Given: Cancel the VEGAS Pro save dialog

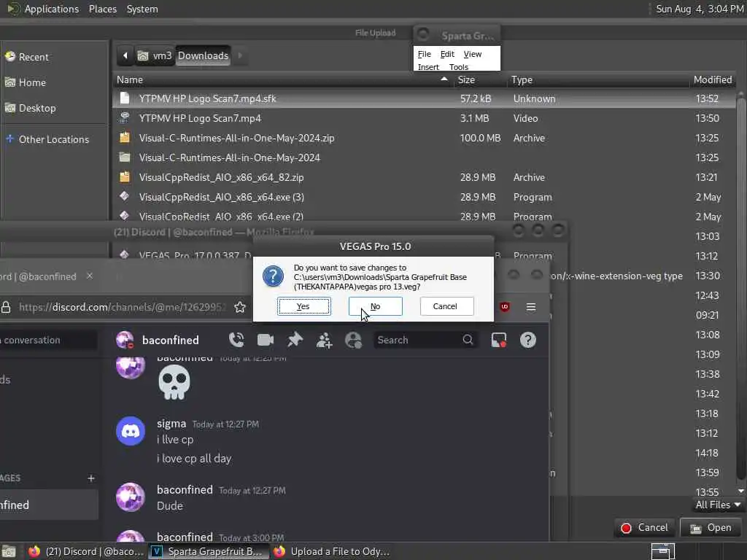Looking at the screenshot, I should point(446,306).
